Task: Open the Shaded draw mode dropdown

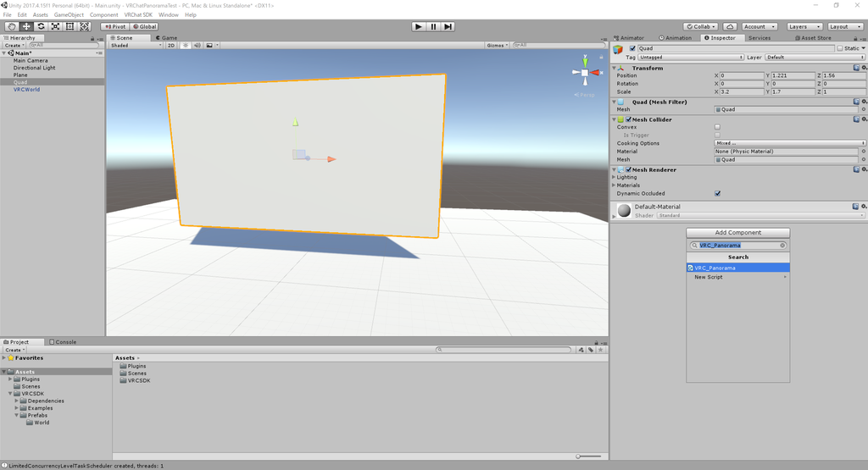Action: click(136, 46)
